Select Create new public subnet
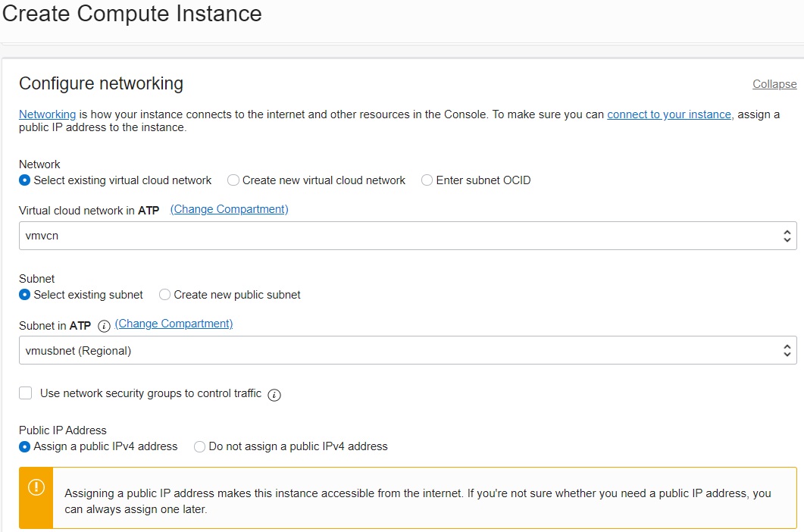This screenshot has width=804, height=532. [x=164, y=295]
